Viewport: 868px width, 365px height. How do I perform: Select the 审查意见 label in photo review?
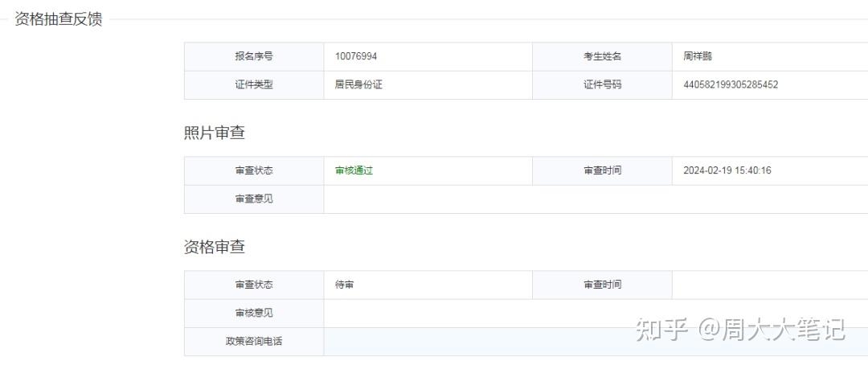[x=254, y=199]
